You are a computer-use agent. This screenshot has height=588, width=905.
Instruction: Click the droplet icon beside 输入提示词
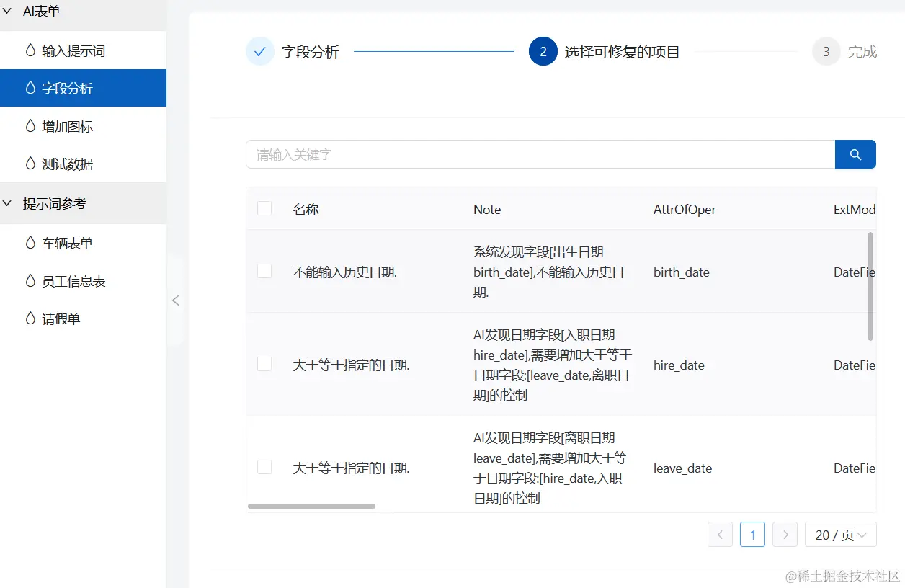click(x=30, y=50)
